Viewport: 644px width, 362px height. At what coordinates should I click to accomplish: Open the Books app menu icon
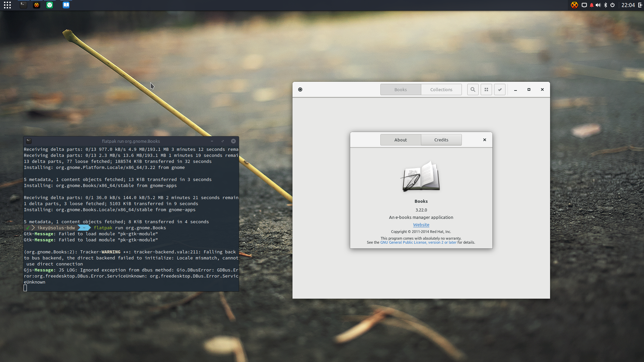300,89
